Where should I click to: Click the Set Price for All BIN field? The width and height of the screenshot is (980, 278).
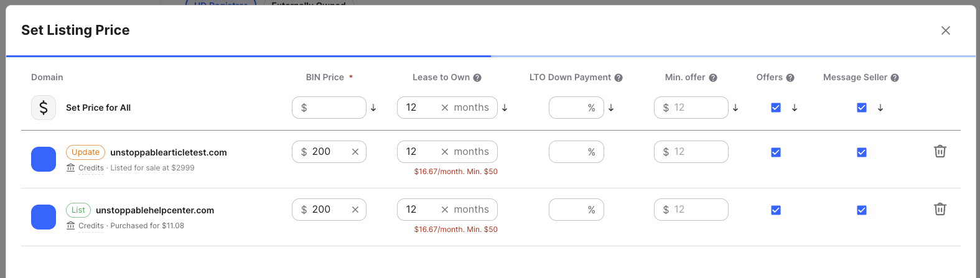(x=333, y=108)
